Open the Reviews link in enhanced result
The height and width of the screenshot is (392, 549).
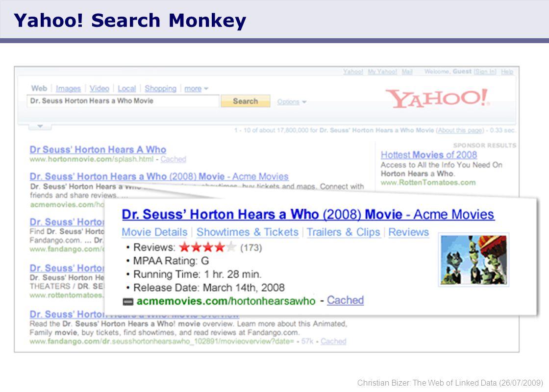click(x=409, y=232)
